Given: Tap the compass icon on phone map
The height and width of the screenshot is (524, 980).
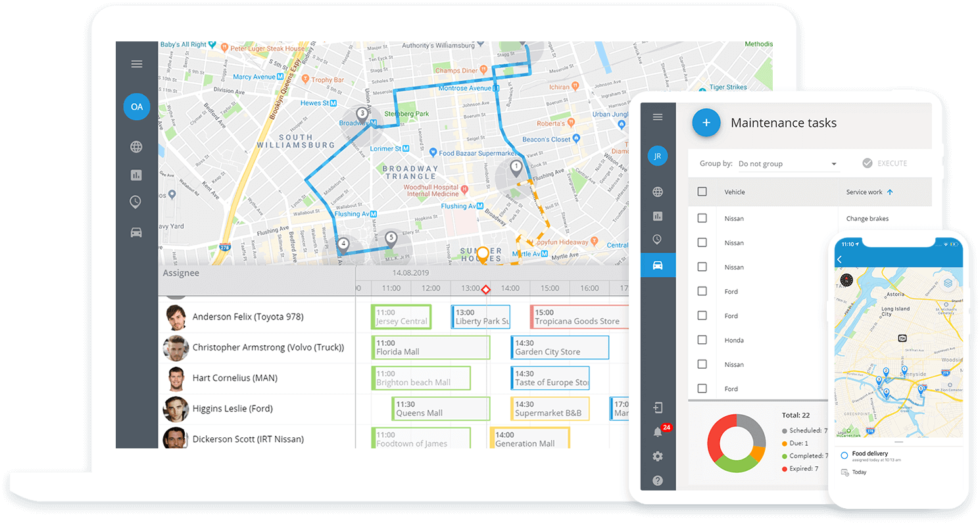Looking at the screenshot, I should pyautogui.click(x=846, y=279).
